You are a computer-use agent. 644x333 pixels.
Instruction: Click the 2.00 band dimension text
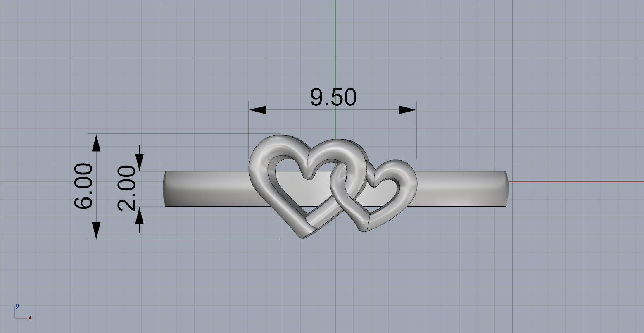tap(126, 188)
